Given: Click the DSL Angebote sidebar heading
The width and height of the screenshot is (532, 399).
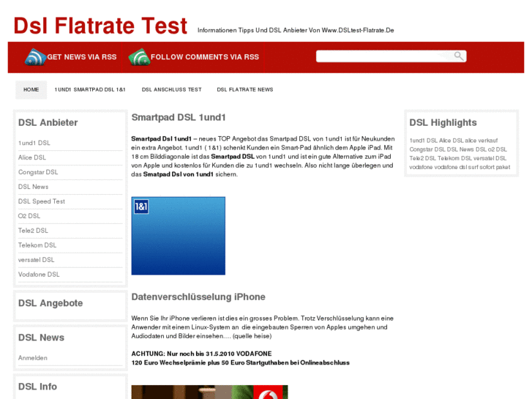Looking at the screenshot, I should [50, 303].
